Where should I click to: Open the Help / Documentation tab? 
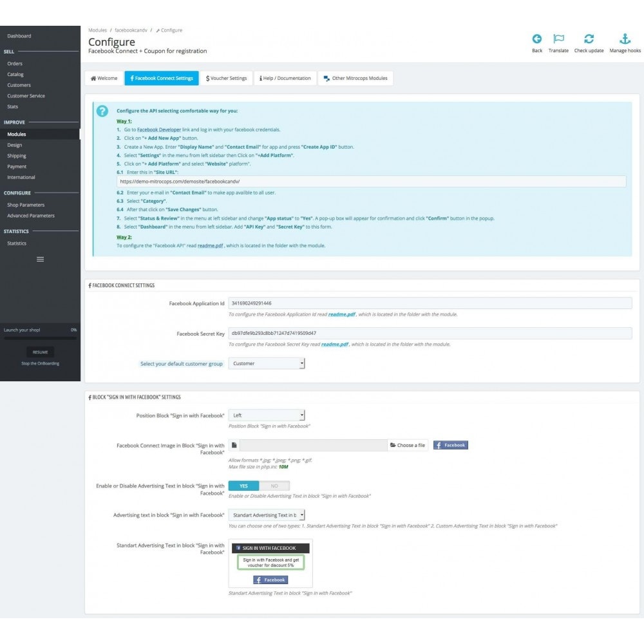(285, 78)
